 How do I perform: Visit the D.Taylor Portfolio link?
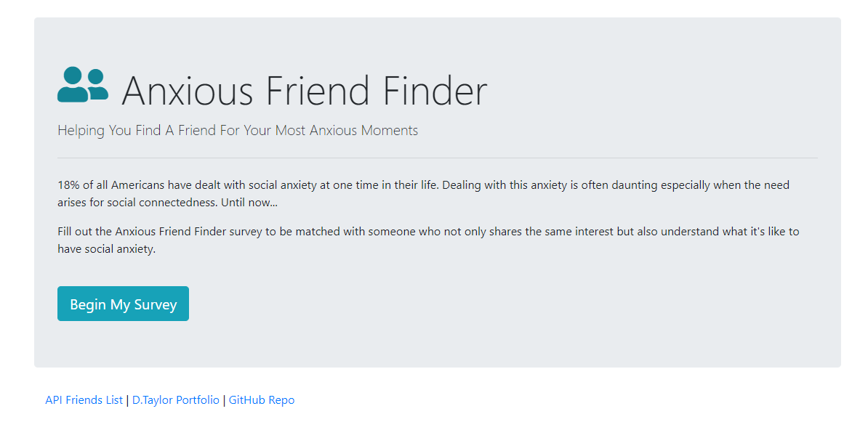175,400
